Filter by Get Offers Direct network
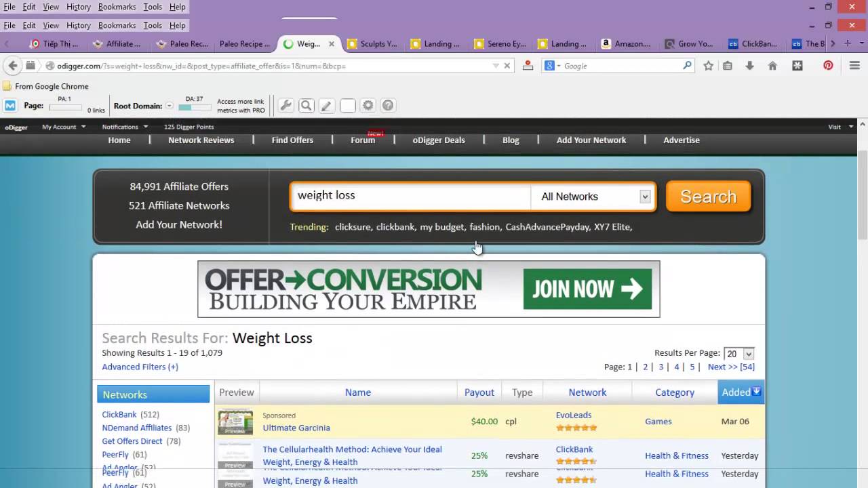 (132, 441)
